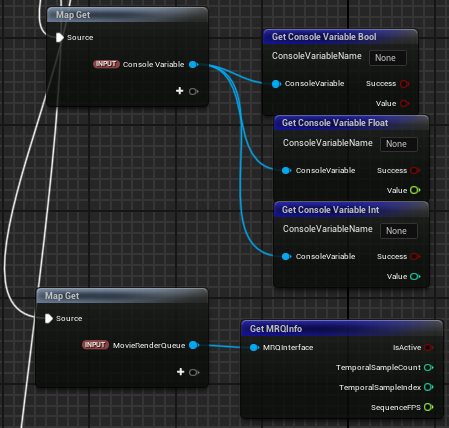Add a pin with the plus on MovieRenderQueue Map Get
Viewport: 449px width, 428px height.
[x=180, y=372]
